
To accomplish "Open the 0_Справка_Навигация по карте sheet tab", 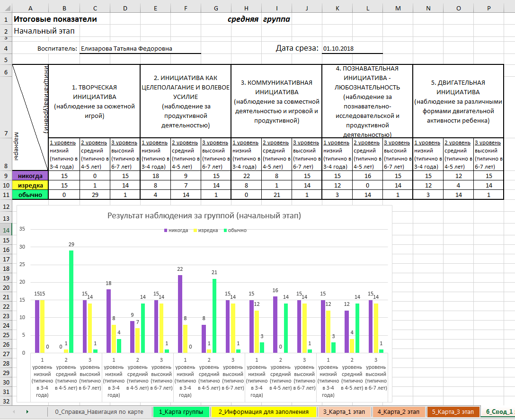I will (99, 412).
